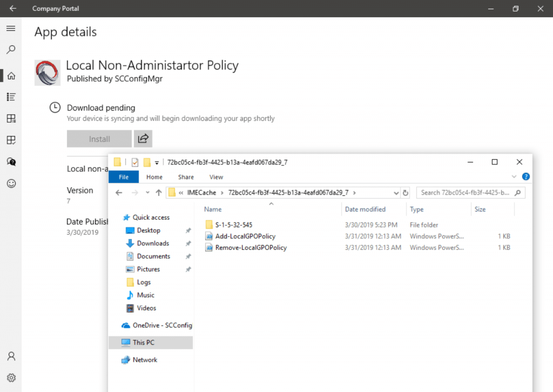Open Search in Company Portal sidebar
This screenshot has height=392, width=553.
11,49
